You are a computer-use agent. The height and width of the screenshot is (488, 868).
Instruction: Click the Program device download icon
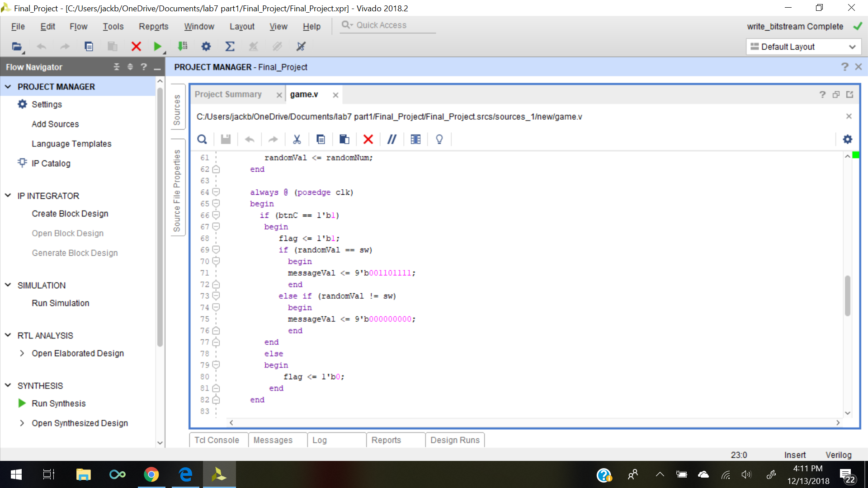click(183, 46)
